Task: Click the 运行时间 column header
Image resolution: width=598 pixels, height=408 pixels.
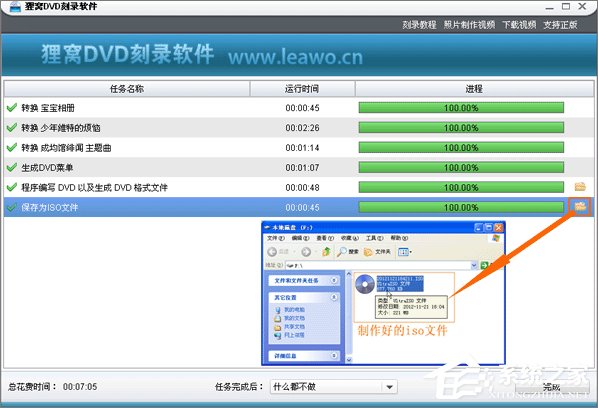Action: [x=302, y=89]
